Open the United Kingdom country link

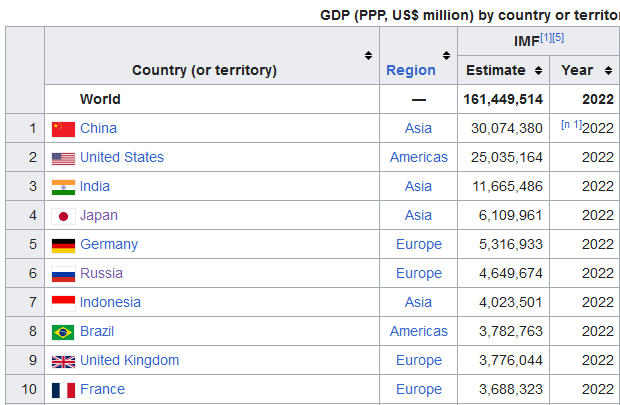point(130,360)
